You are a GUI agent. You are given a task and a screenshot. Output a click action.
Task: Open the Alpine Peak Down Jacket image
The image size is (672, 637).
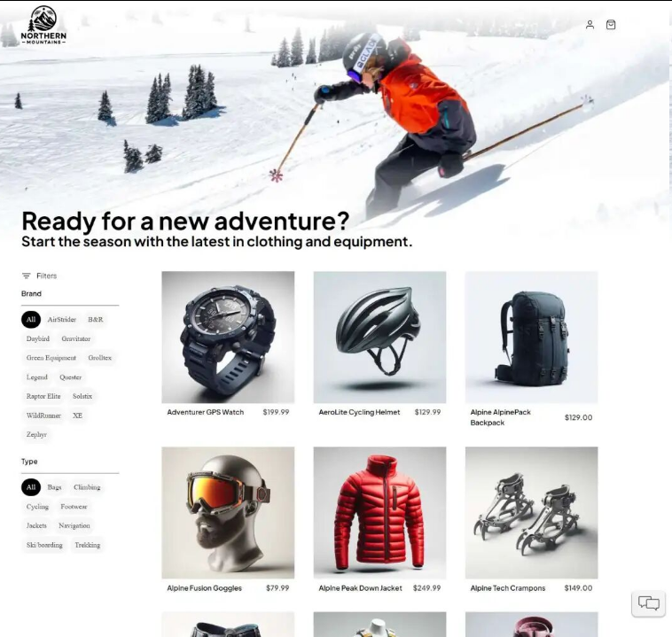coord(379,513)
